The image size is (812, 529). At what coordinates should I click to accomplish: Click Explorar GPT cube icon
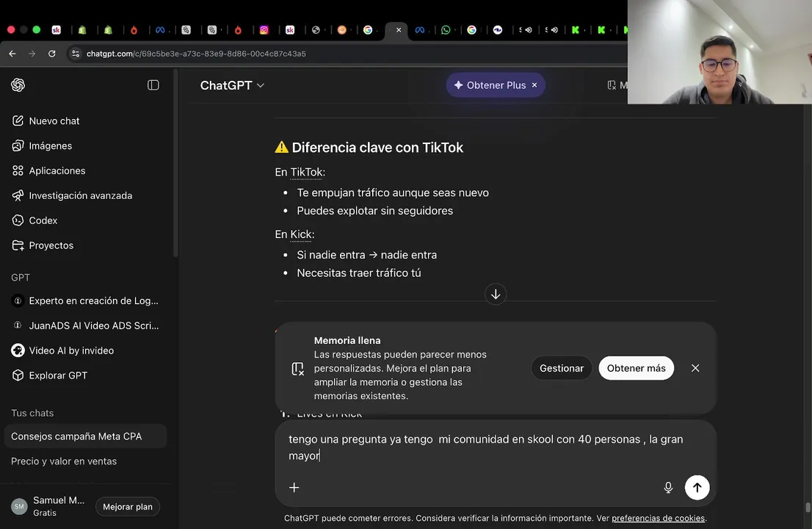[x=18, y=375]
